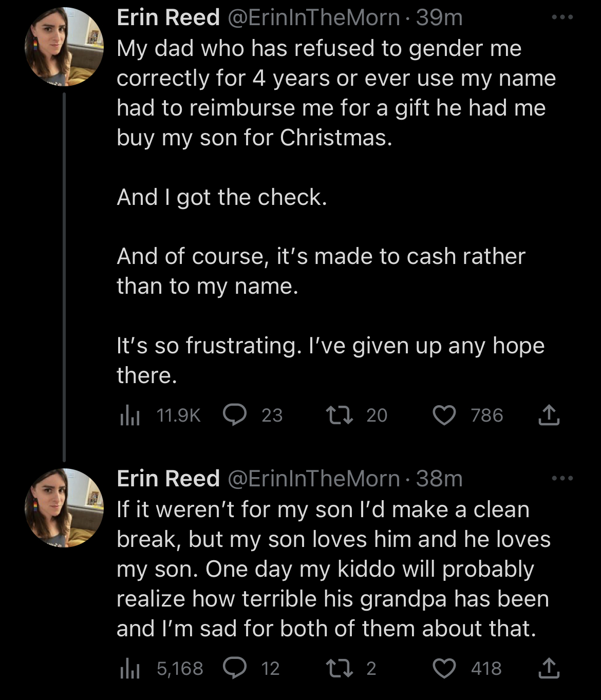
Task: Retweet the post with 20 retweets
Action: (x=340, y=415)
